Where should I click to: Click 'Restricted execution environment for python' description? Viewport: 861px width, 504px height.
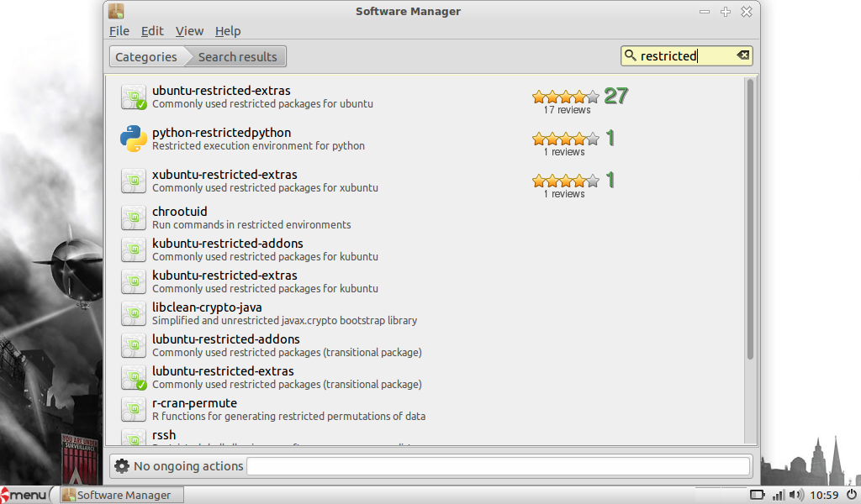tap(258, 146)
